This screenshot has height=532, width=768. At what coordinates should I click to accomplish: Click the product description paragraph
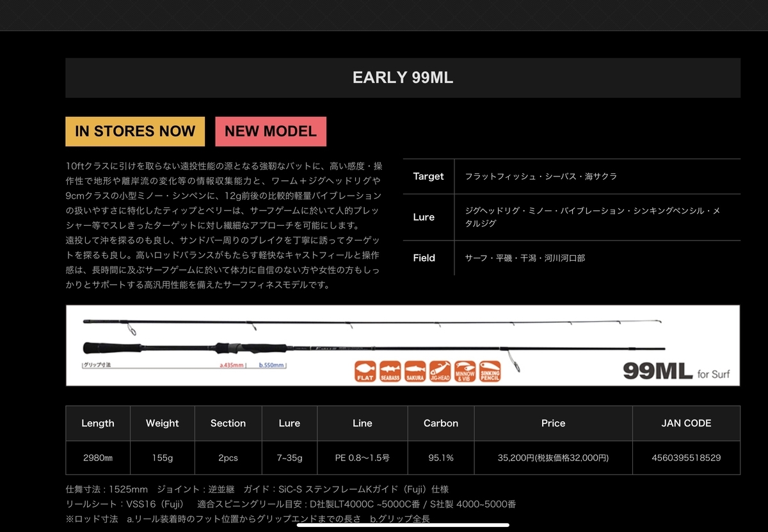point(224,225)
